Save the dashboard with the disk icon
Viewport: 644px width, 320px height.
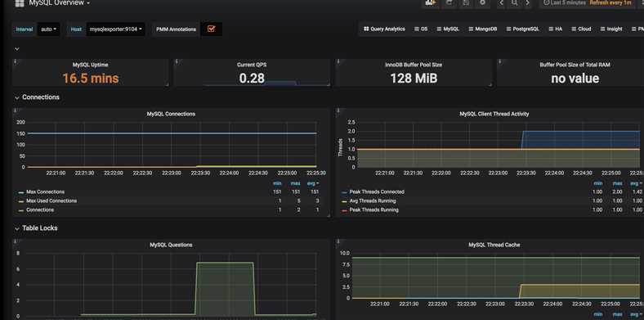coord(466,3)
